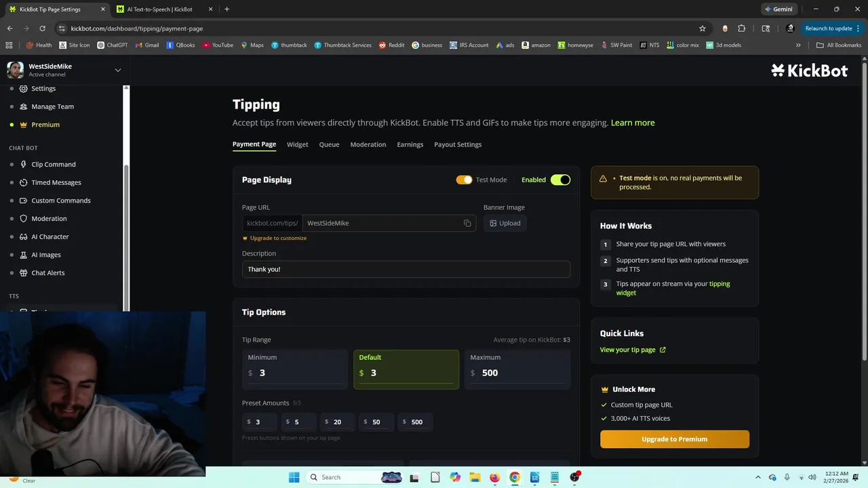The height and width of the screenshot is (488, 868).
Task: Click the Default tip amount field
Action: 406,369
